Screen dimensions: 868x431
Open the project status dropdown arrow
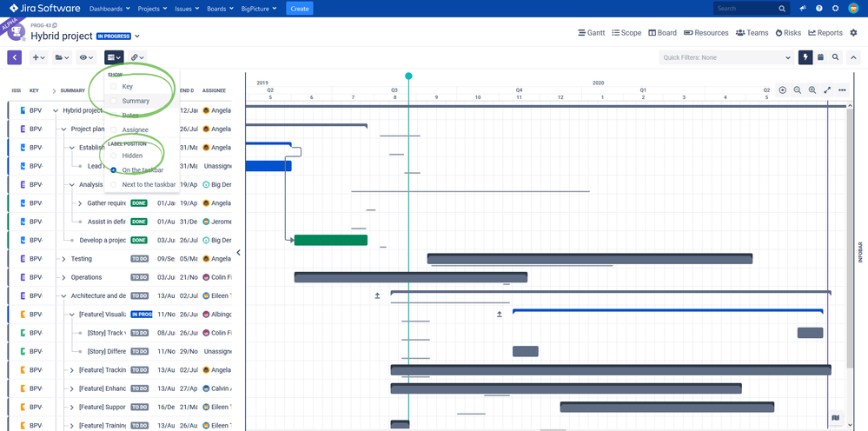[136, 36]
